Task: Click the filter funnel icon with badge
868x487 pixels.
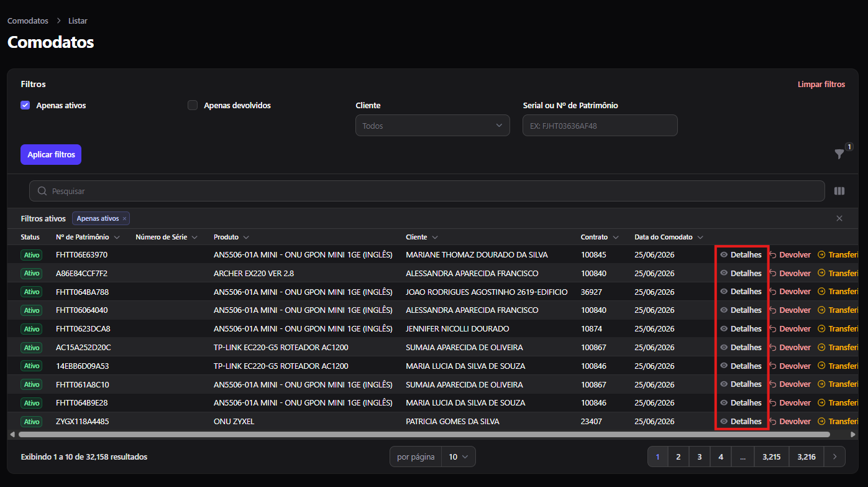Action: [839, 154]
